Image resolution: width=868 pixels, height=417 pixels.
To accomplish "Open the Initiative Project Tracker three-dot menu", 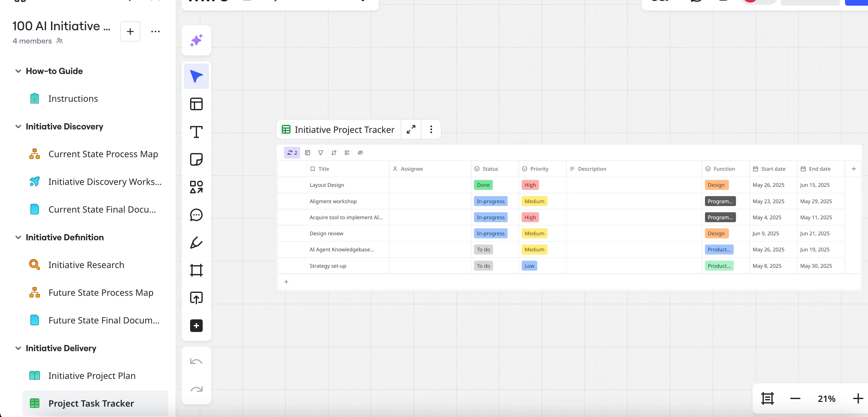I will (431, 129).
